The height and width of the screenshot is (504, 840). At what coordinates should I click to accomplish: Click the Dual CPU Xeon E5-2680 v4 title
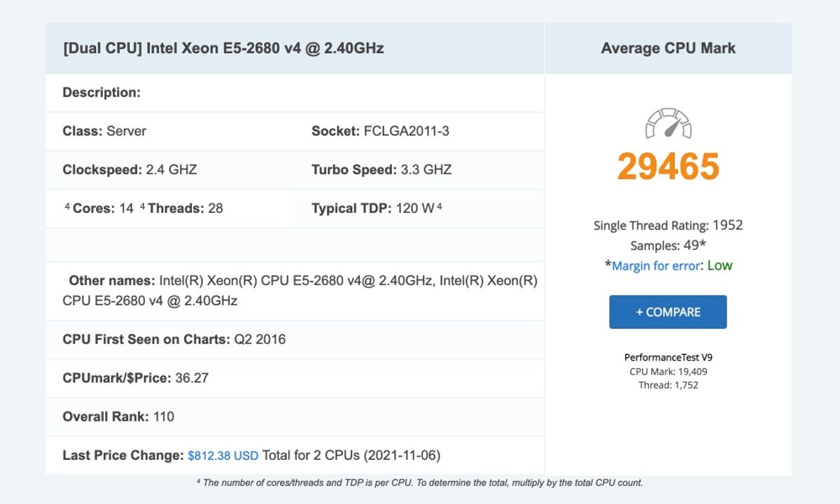click(223, 48)
